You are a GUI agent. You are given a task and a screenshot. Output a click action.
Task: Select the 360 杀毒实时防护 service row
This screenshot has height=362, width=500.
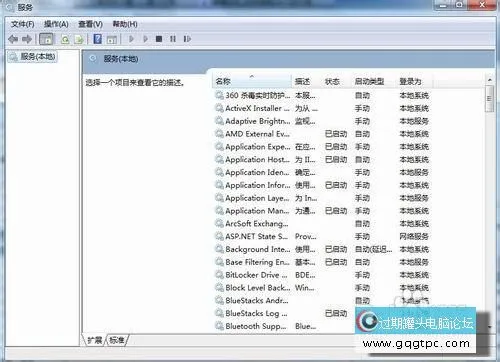click(322, 95)
